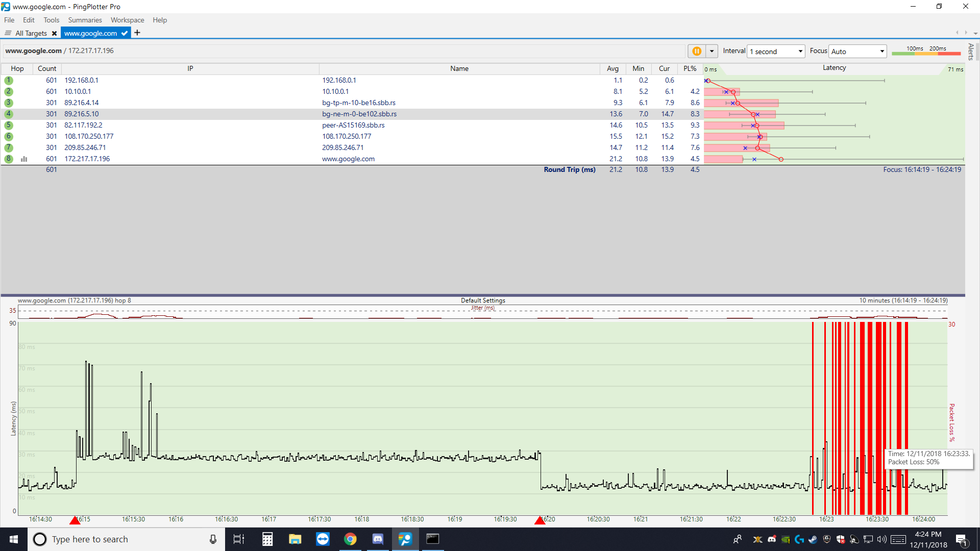Click the Steam tray icon
The image size is (980, 551).
pos(813,539)
